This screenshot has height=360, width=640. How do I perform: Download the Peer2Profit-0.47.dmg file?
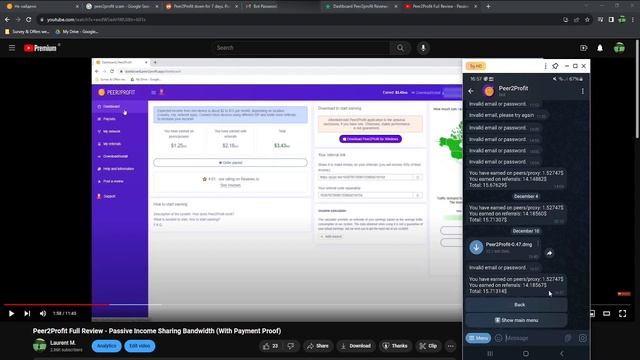[x=476, y=247]
